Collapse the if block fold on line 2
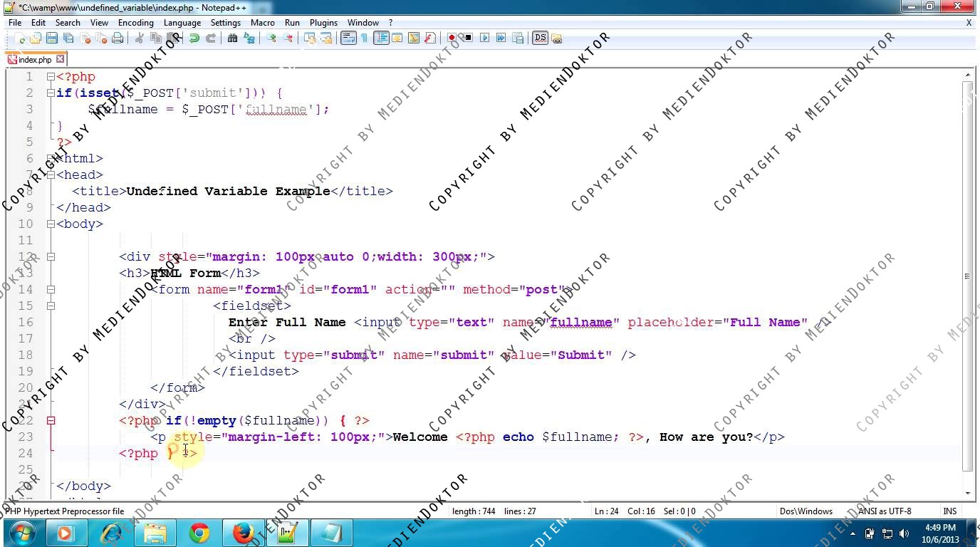 [x=51, y=93]
